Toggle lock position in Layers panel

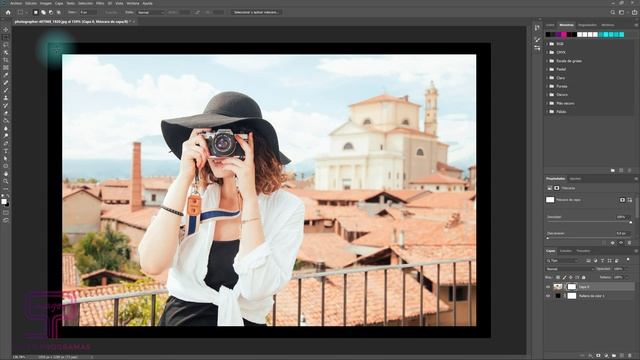point(571,278)
